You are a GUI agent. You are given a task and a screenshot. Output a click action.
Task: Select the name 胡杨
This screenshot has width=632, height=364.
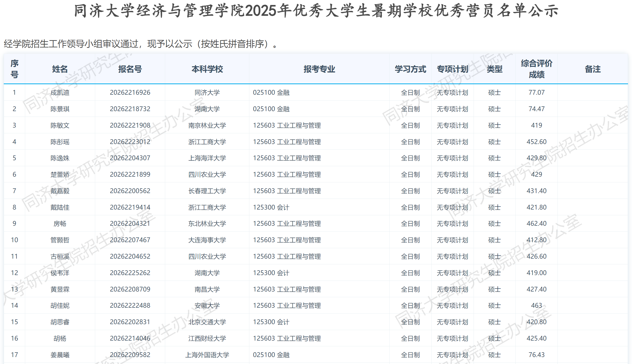(60, 339)
